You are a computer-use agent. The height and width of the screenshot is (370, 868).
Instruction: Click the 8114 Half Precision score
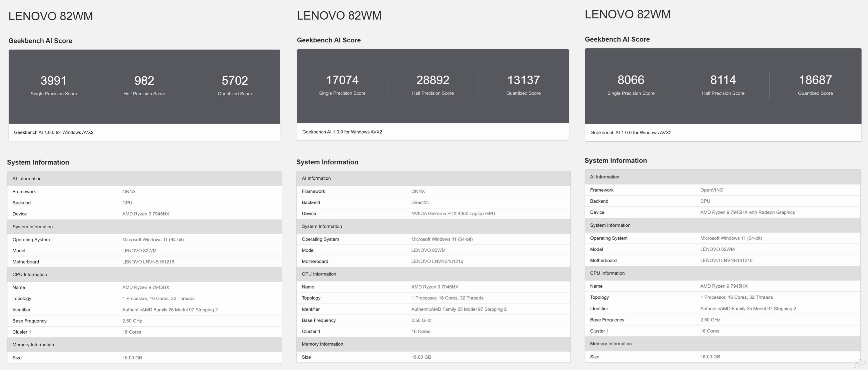pyautogui.click(x=723, y=80)
